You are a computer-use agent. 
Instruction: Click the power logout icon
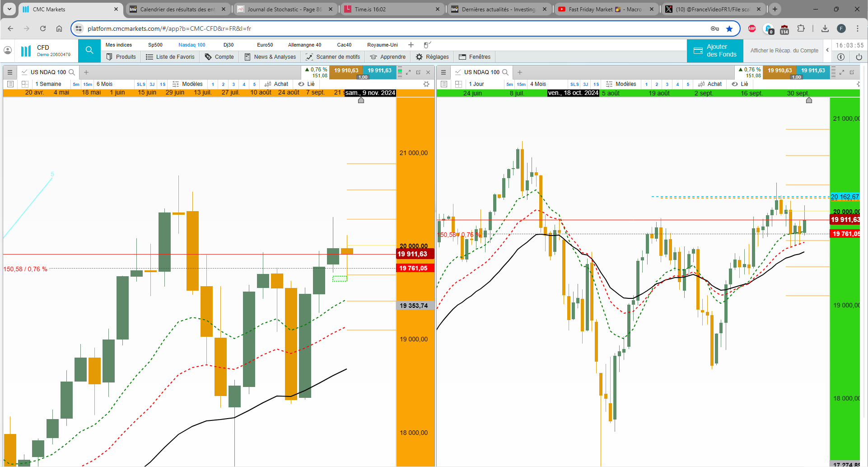coord(859,57)
